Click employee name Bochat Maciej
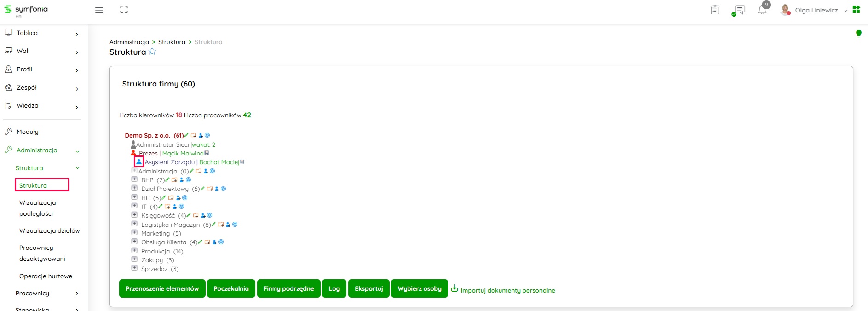The image size is (868, 311). tap(219, 162)
